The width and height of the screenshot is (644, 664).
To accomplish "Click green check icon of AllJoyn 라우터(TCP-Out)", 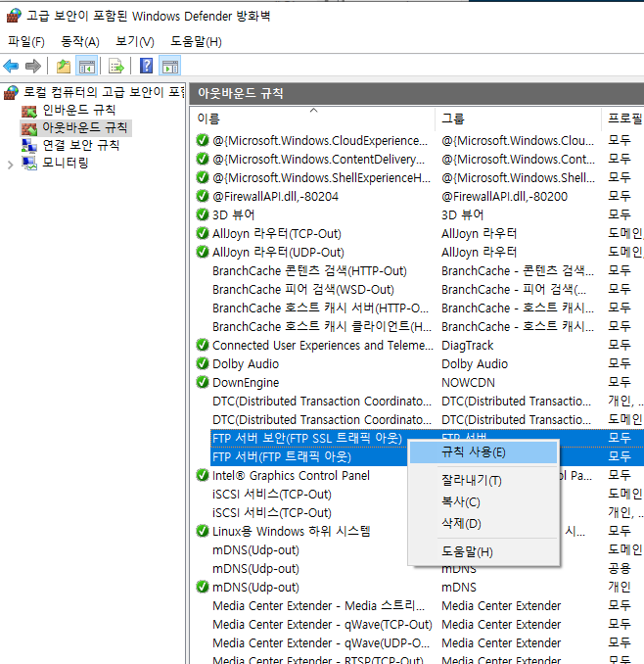I will (x=203, y=233).
